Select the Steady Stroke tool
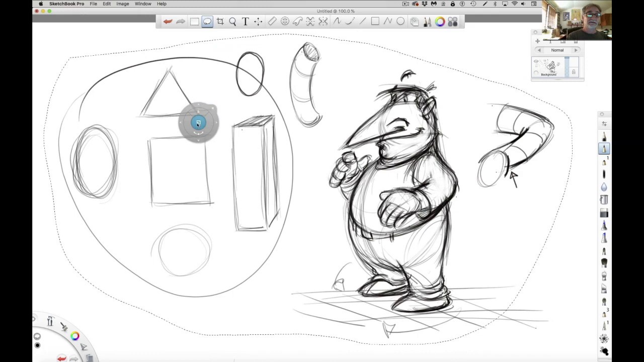Viewport: 644px width, 362px height. tap(337, 22)
